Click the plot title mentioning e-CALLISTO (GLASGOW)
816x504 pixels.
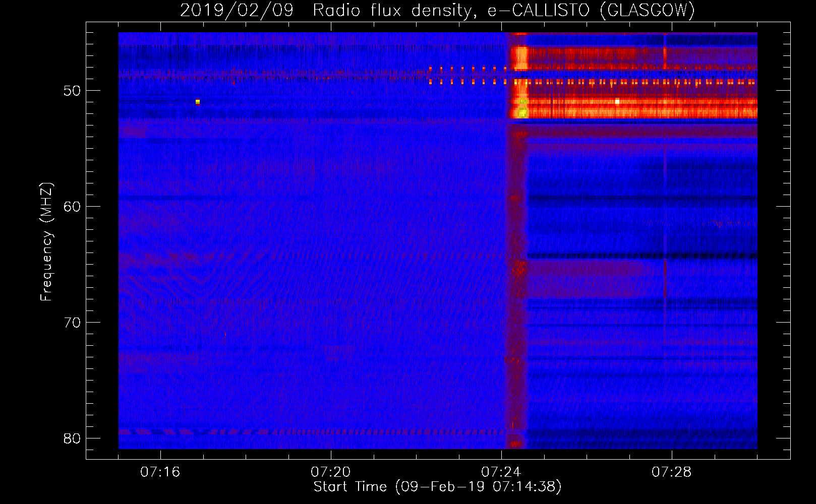click(437, 10)
